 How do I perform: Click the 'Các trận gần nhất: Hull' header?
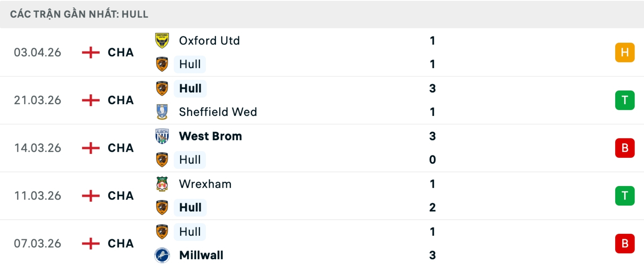point(79,14)
